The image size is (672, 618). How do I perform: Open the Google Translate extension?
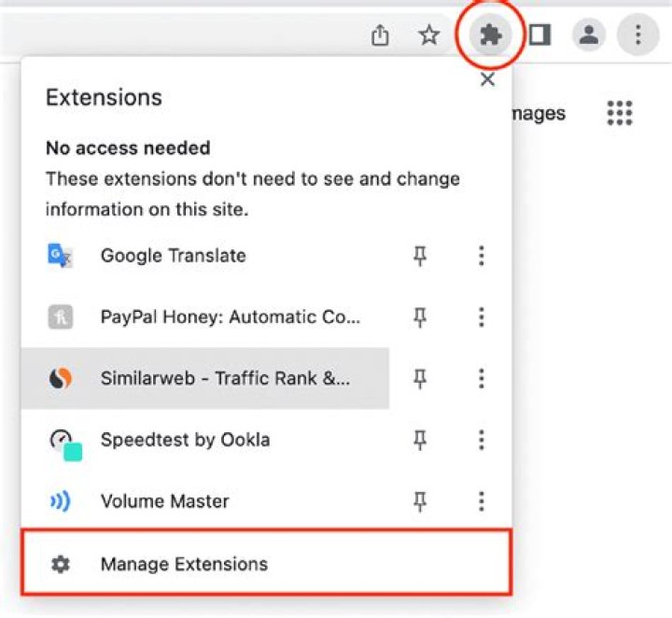pos(204,256)
